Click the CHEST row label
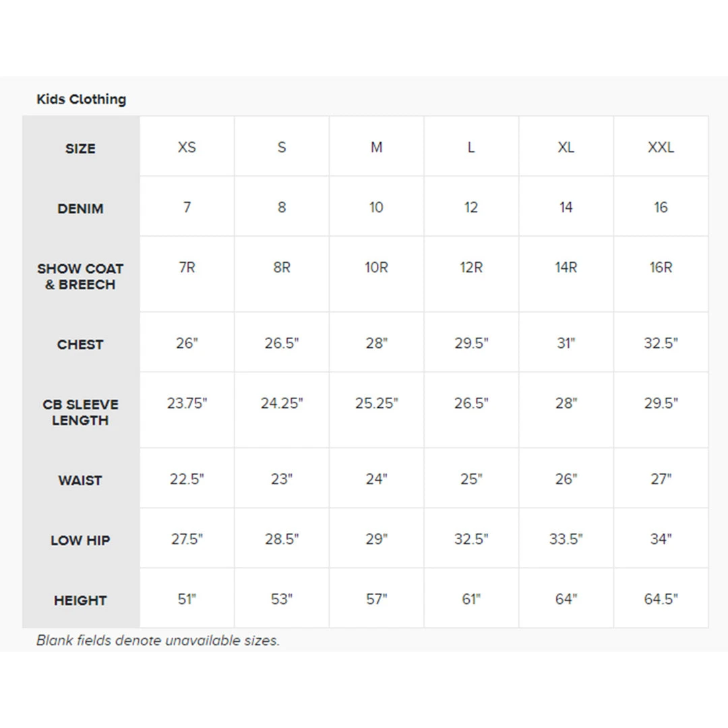Viewport: 728px width, 728px height. pos(80,344)
